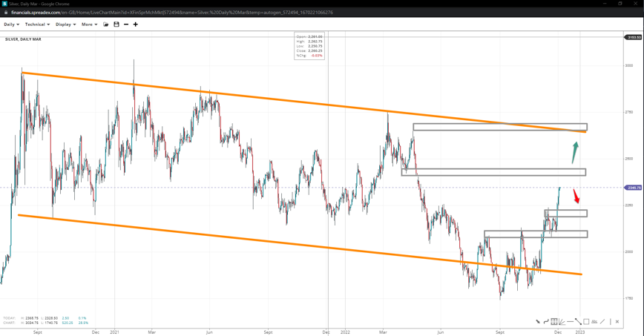This screenshot has height=336, width=644.
Task: Zoom out with the minus icon
Action: [x=126, y=24]
